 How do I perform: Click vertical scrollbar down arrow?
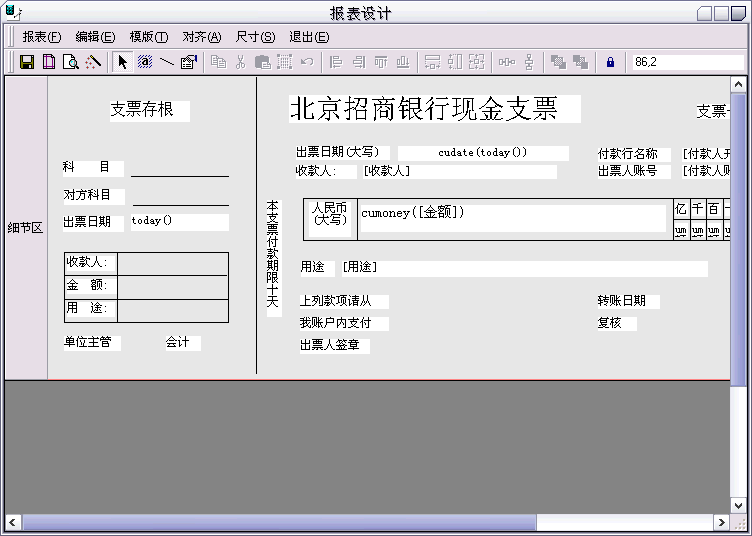(738, 505)
